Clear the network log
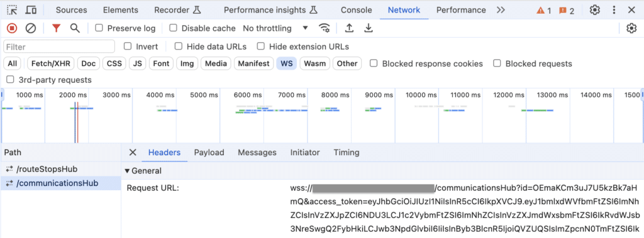 [x=31, y=28]
